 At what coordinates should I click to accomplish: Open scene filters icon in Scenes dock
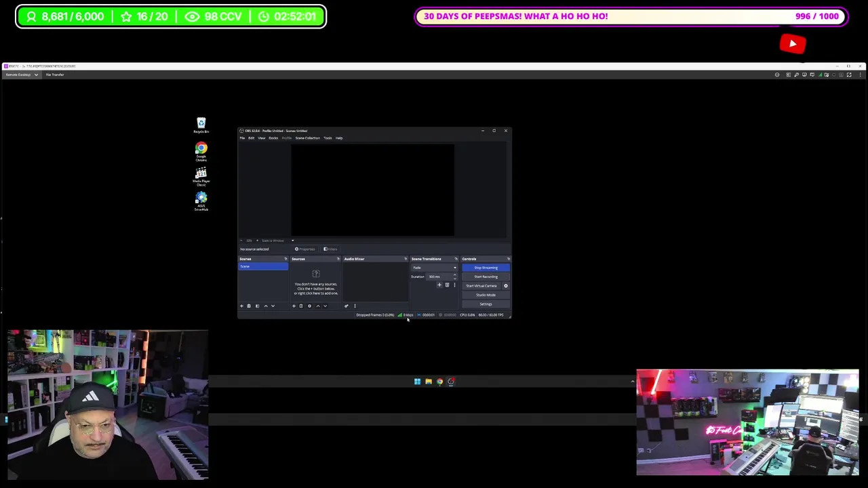click(257, 306)
